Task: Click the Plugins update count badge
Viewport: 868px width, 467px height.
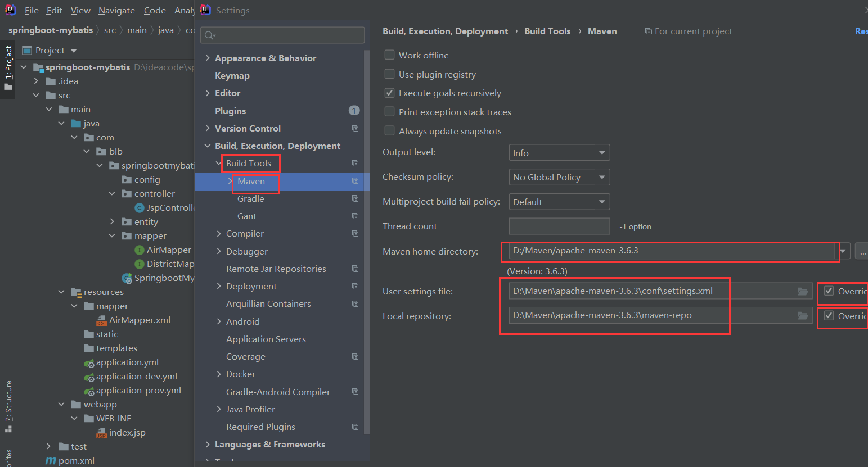Action: point(354,111)
